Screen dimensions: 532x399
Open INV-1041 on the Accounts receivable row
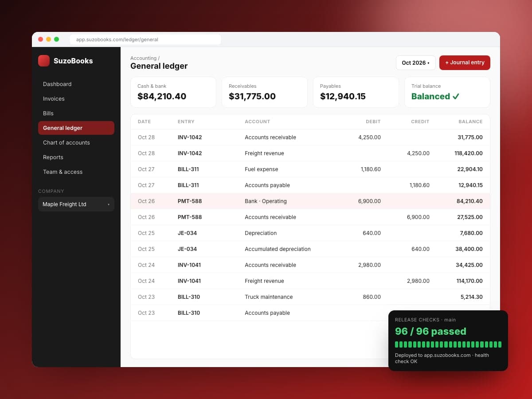click(189, 265)
